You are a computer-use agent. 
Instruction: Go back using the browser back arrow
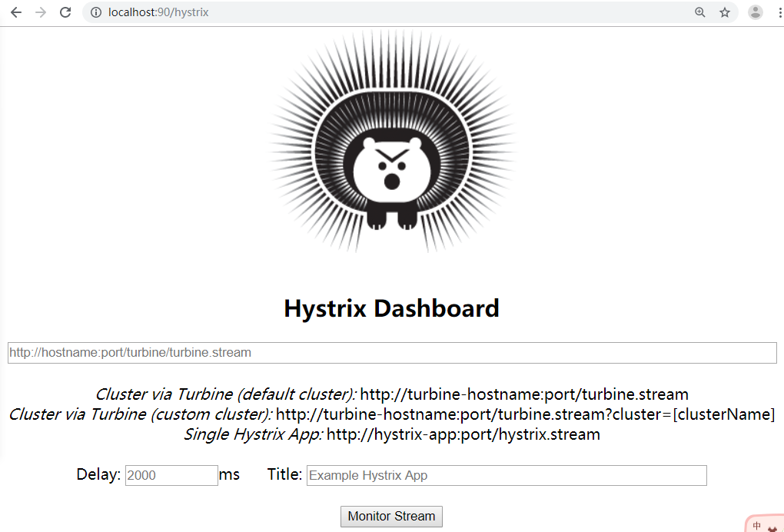point(16,12)
